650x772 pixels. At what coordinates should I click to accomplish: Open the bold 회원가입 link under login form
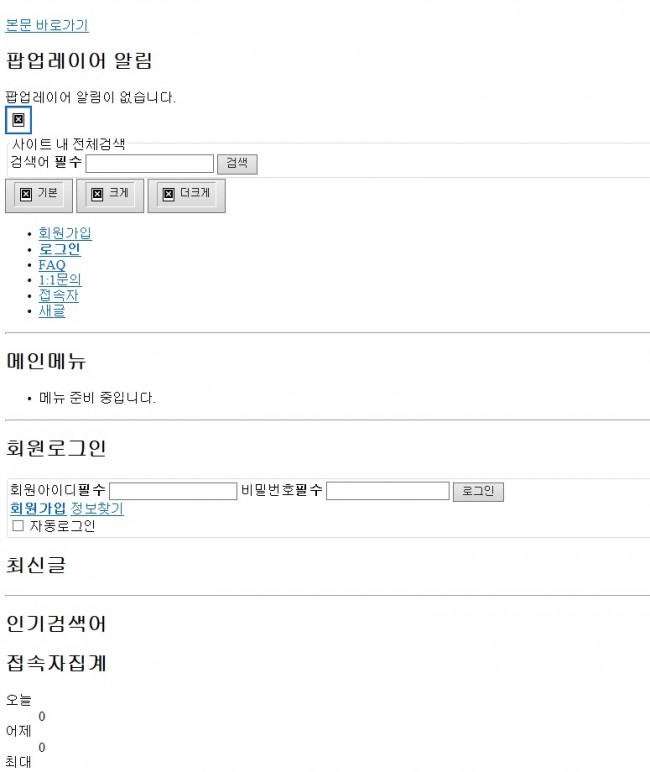38,508
